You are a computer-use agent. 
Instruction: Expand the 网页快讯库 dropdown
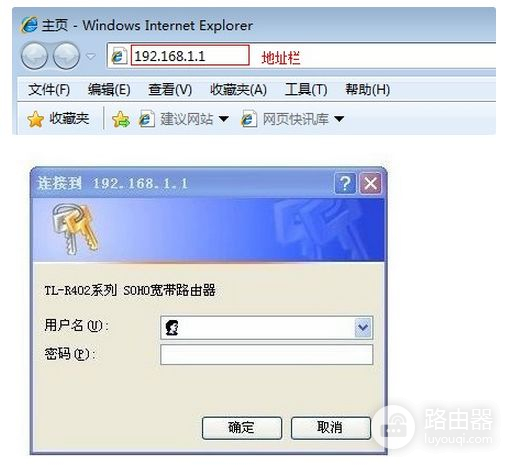click(339, 119)
